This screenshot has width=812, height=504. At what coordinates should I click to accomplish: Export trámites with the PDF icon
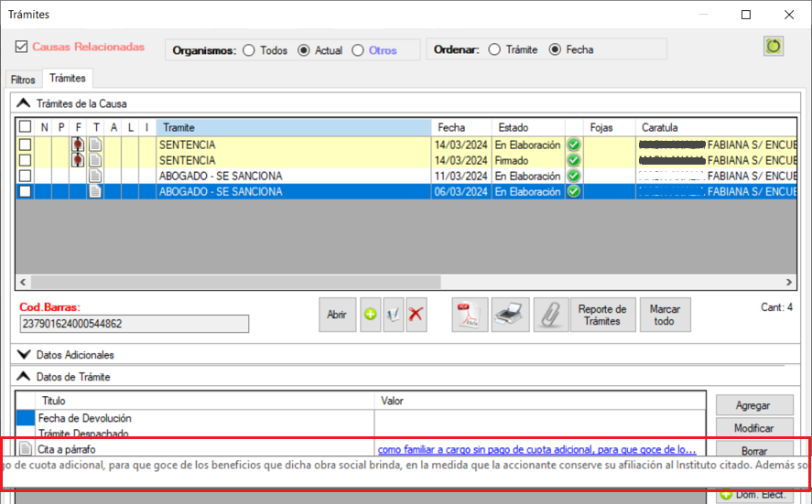(x=470, y=315)
